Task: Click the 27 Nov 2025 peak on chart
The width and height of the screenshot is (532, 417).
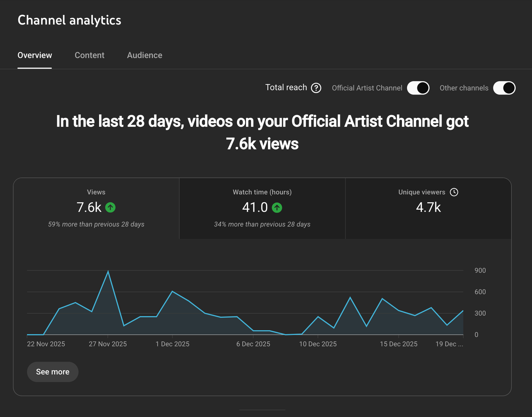Action: pyautogui.click(x=108, y=272)
